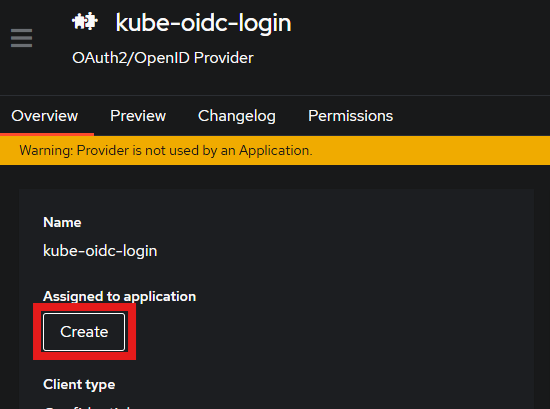Image resolution: width=550 pixels, height=409 pixels.
Task: Click the yellow provider warning banner
Action: (275, 150)
